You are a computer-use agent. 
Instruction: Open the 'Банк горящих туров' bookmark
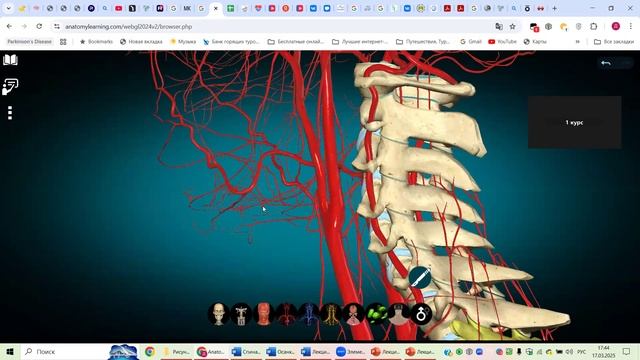(x=231, y=42)
